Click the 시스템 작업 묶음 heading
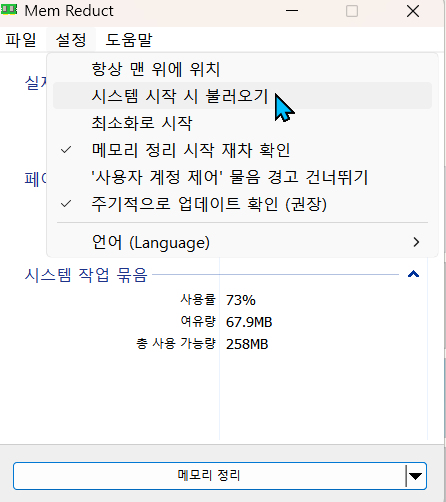446x502 pixels. [86, 275]
